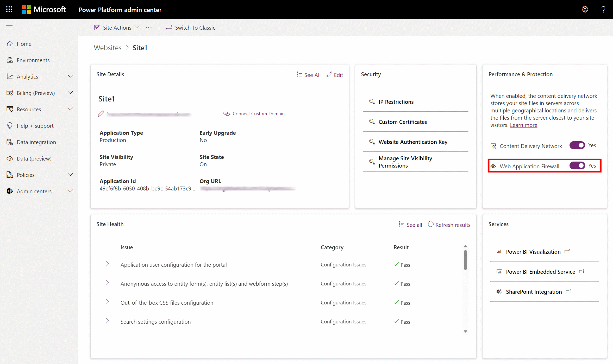Viewport: 613px width, 364px height.
Task: Click the Website Authentication Key icon
Action: pos(372,142)
